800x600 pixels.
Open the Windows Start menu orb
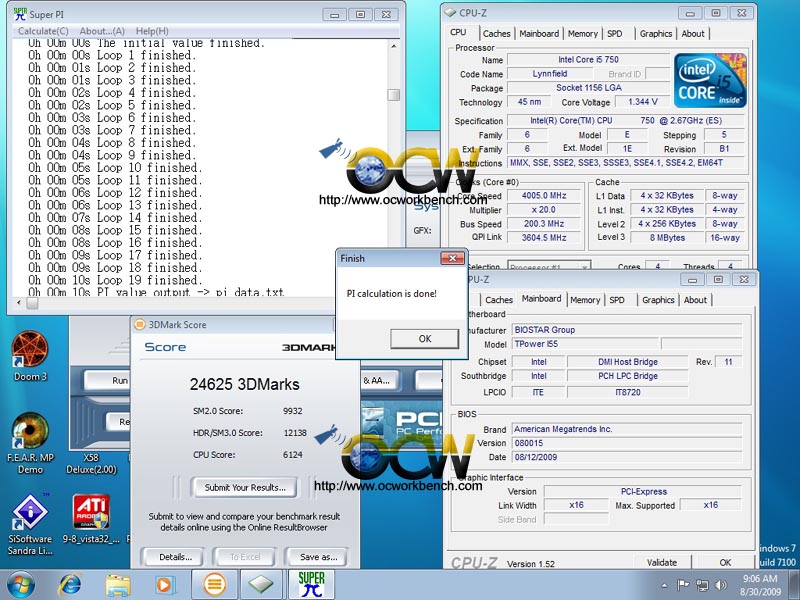coord(21,585)
